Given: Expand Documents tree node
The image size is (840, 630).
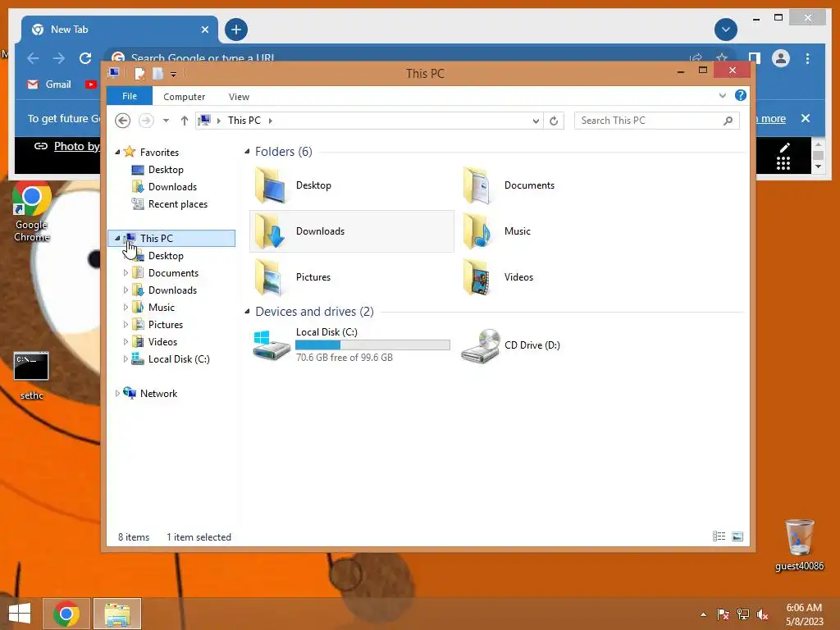Looking at the screenshot, I should pos(126,272).
